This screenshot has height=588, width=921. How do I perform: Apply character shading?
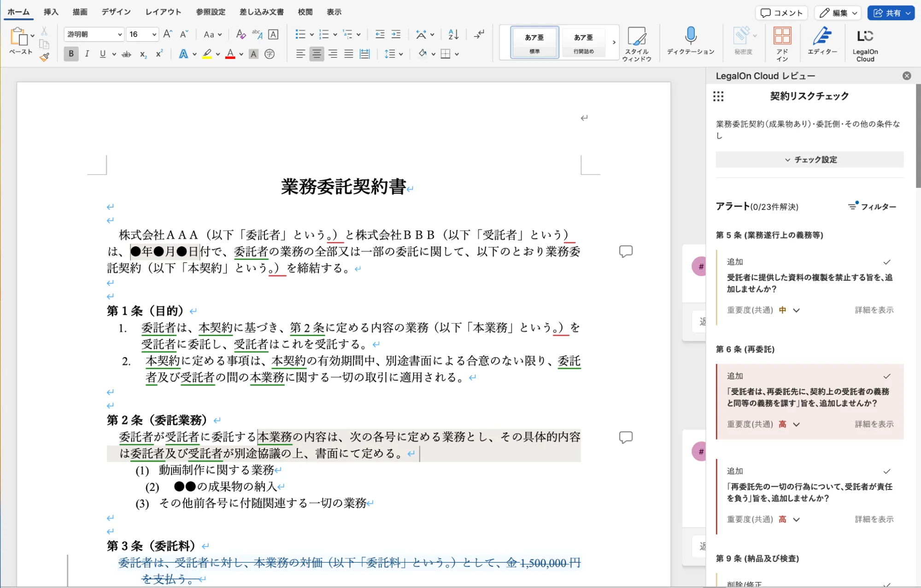tap(253, 54)
